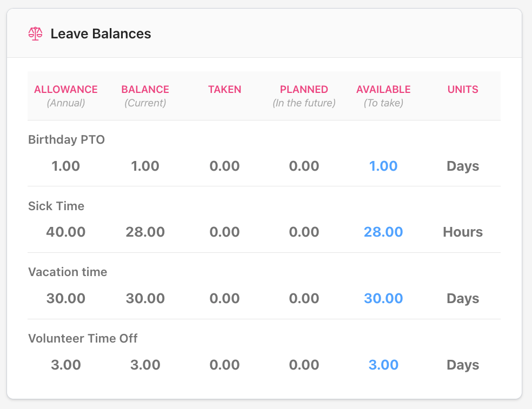The width and height of the screenshot is (532, 409).
Task: Click Vacation time allowance value 30.00
Action: [x=66, y=298]
